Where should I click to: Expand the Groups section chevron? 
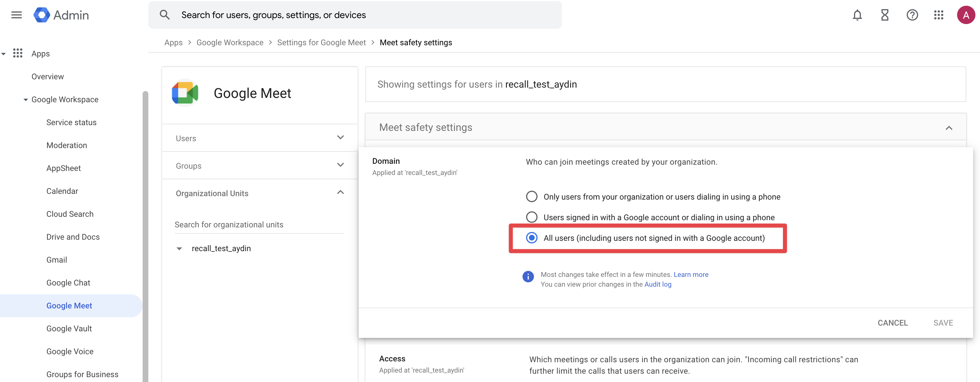pos(341,165)
